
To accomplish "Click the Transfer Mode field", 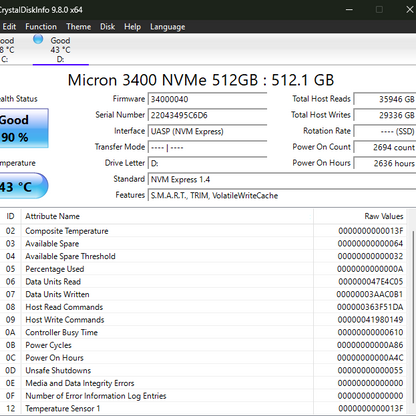I will tap(207, 147).
